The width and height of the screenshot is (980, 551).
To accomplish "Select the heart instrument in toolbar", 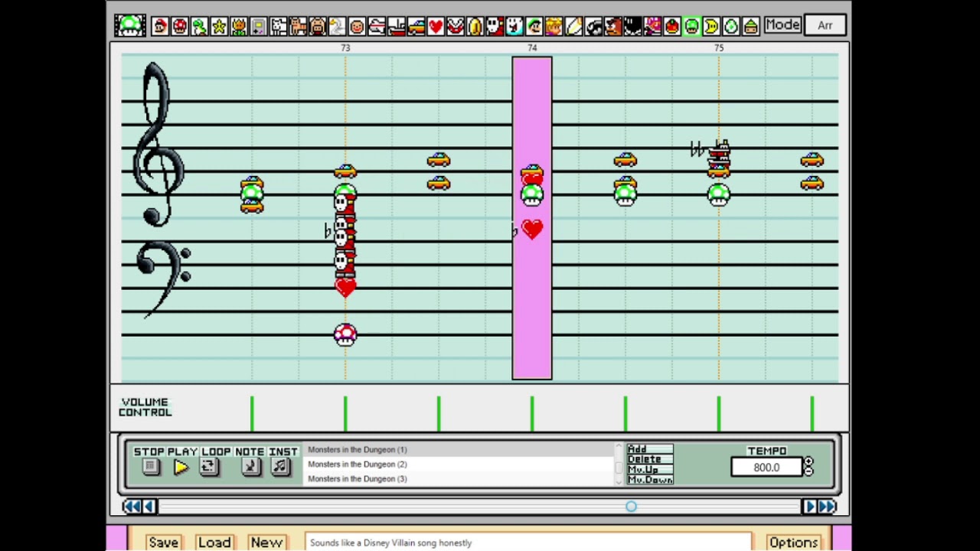I will [x=436, y=26].
